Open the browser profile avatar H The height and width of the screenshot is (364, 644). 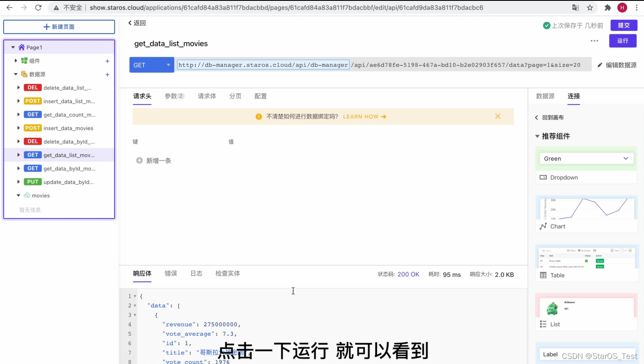pos(622,8)
